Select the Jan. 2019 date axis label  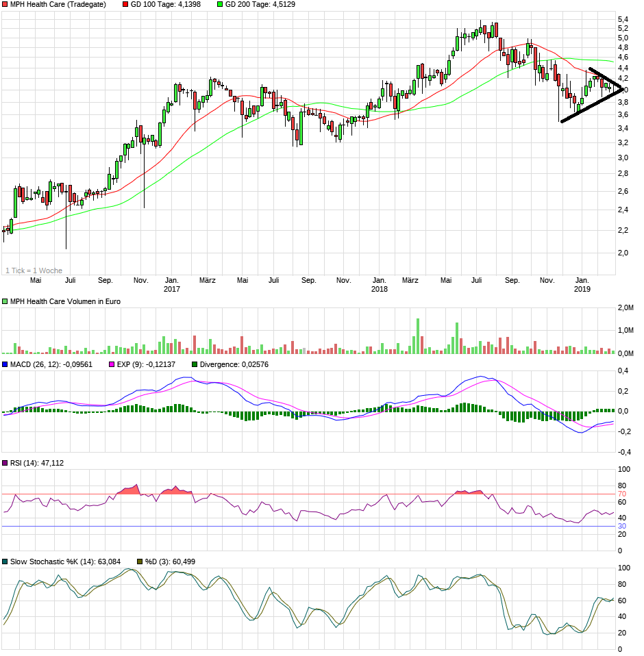coord(582,284)
